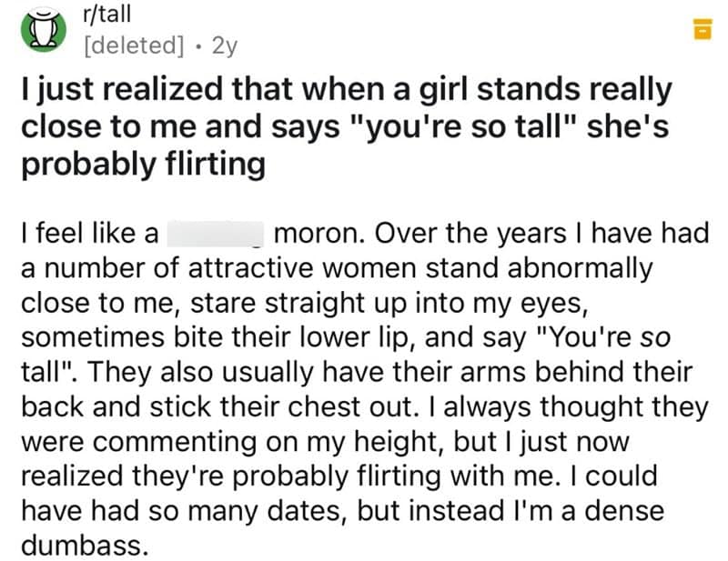Click the 2y post timestamp

click(x=223, y=44)
